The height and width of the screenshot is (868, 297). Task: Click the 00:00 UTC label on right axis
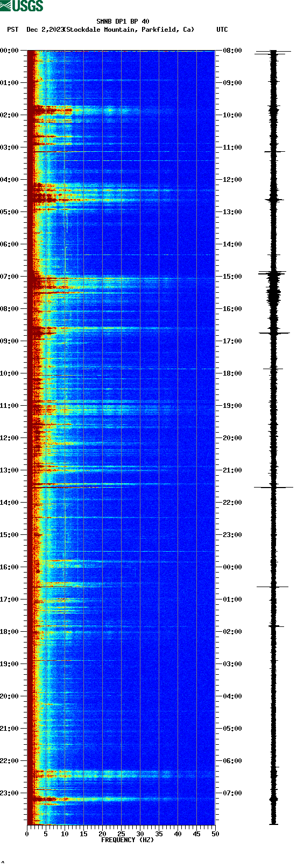tap(232, 567)
